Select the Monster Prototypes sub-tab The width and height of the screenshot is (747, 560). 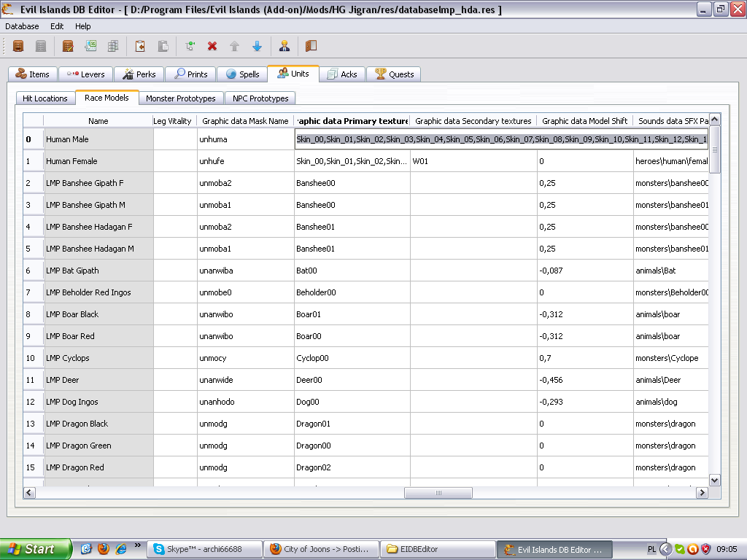click(180, 98)
